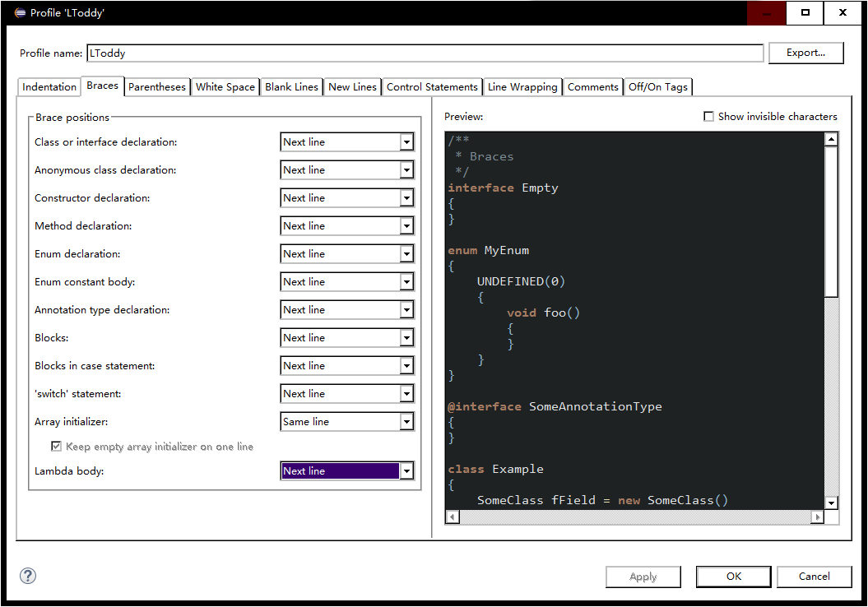Click the Cancel button
The width and height of the screenshot is (868, 607).
[815, 577]
